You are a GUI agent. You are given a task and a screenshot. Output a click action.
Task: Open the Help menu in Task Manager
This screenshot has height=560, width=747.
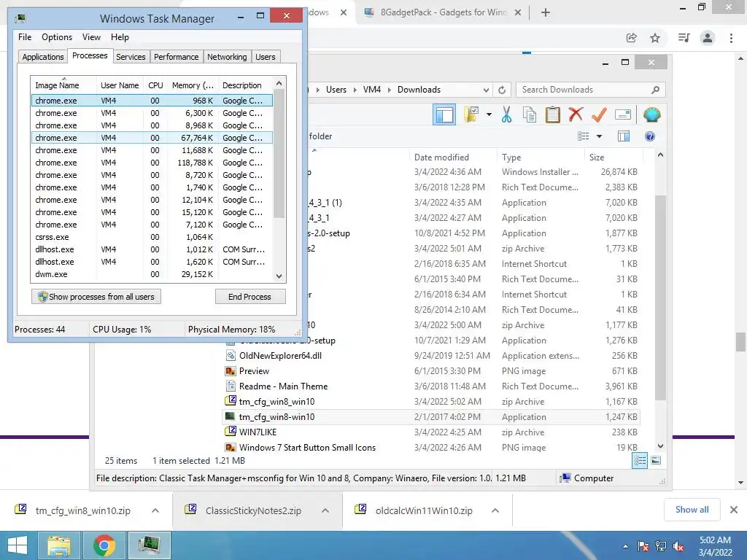pos(120,37)
